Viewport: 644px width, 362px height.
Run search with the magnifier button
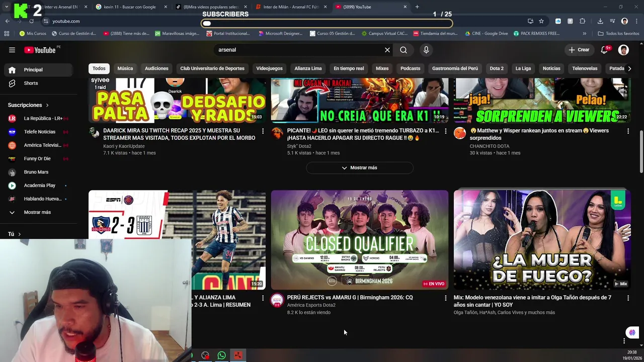pyautogui.click(x=404, y=50)
